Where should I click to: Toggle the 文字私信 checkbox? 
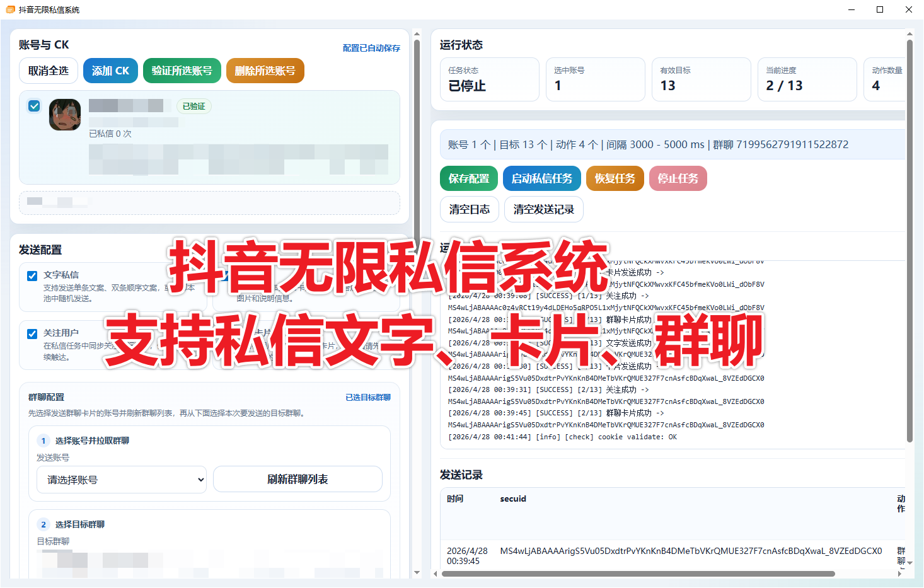click(x=32, y=275)
